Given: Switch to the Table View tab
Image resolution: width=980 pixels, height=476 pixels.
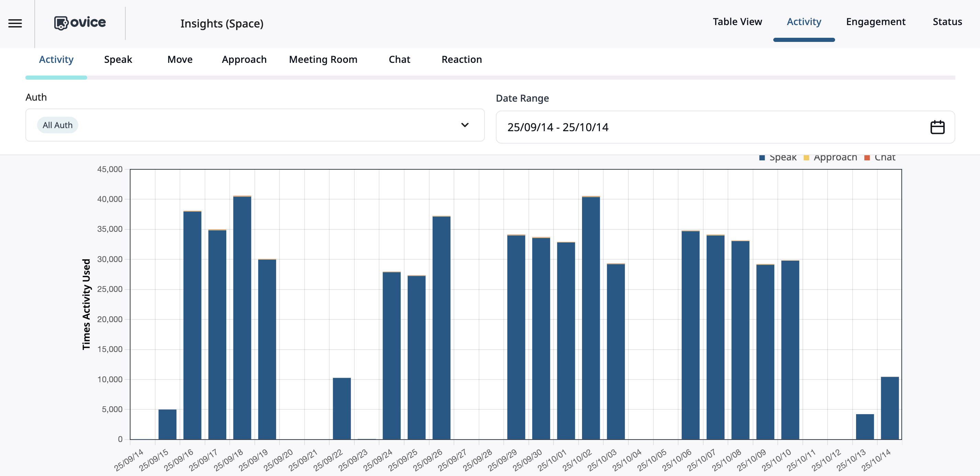Looking at the screenshot, I should tap(737, 22).
